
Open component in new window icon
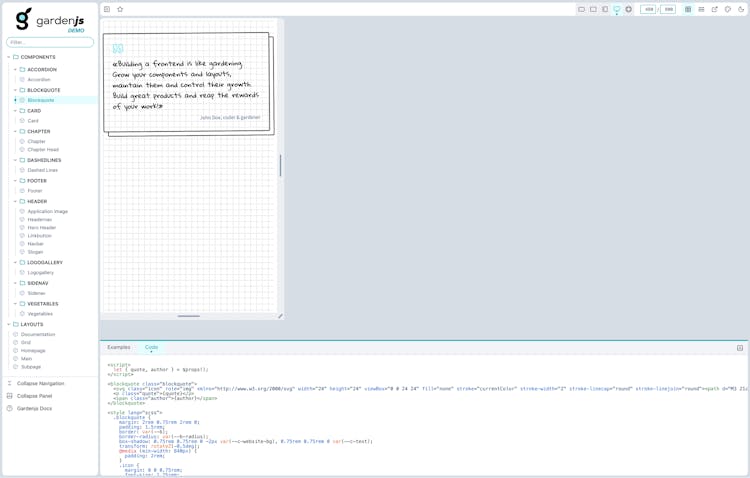coord(714,10)
